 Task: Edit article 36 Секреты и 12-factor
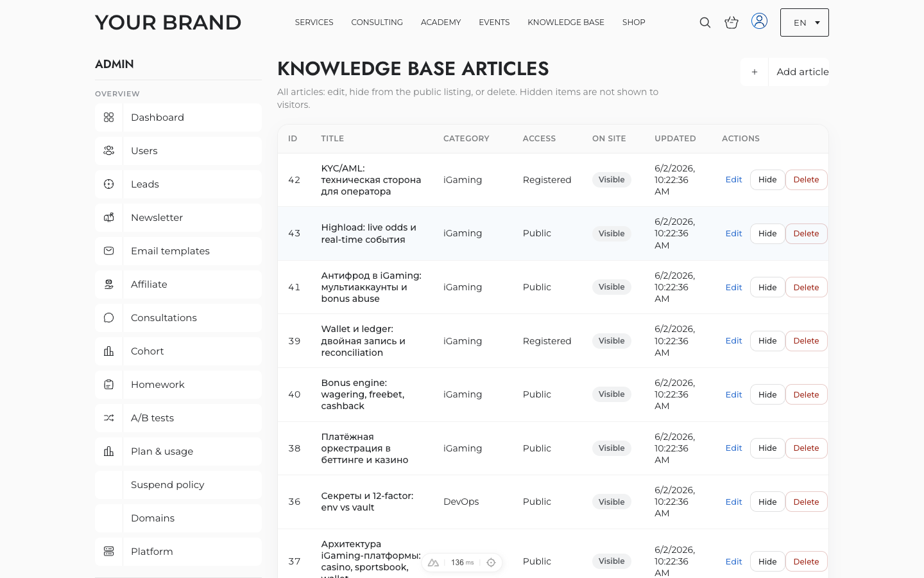click(x=733, y=502)
